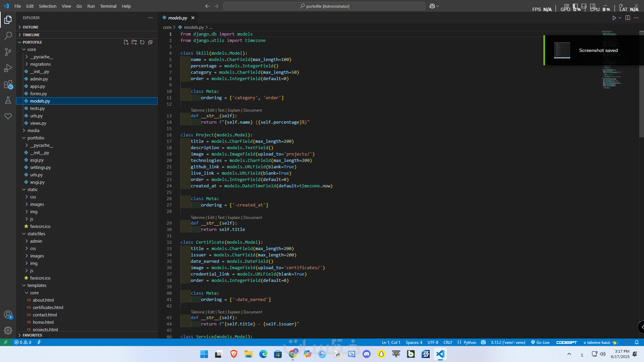Toggle Go Live server in status bar
This screenshot has height=362, width=644.
point(540,342)
